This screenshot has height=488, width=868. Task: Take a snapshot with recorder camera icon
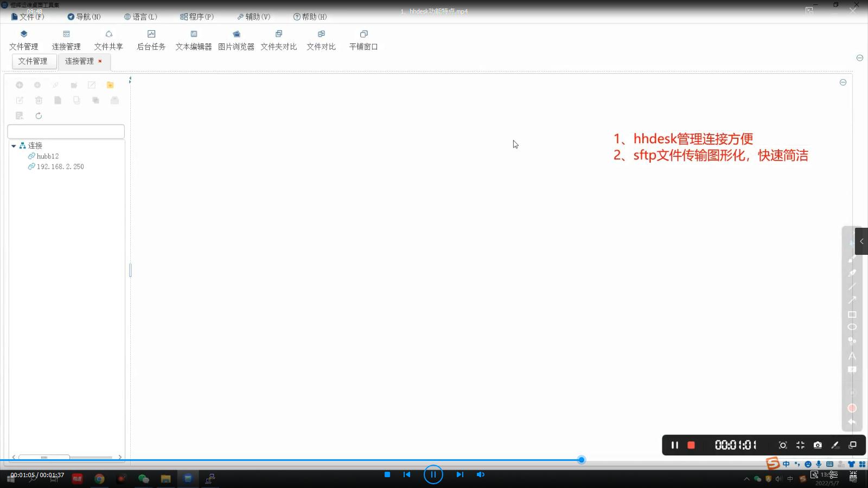pos(818,445)
